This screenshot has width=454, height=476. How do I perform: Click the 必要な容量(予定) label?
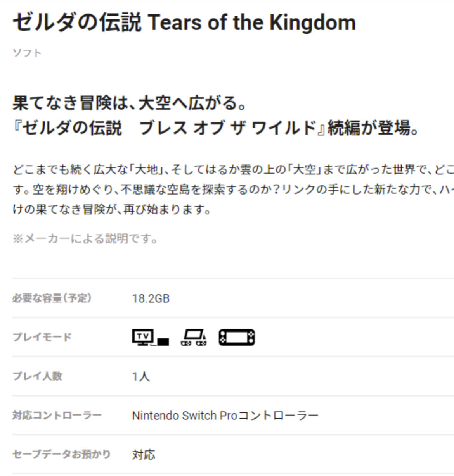point(52,298)
